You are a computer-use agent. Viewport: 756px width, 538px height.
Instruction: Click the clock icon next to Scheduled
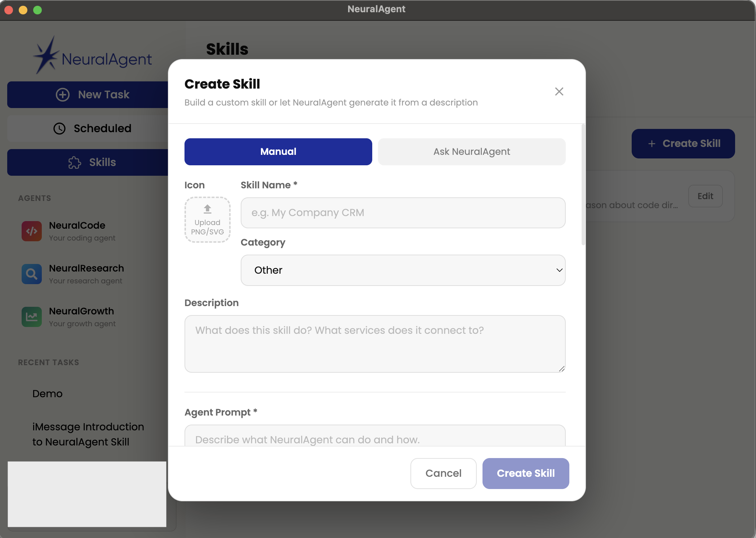click(x=60, y=129)
